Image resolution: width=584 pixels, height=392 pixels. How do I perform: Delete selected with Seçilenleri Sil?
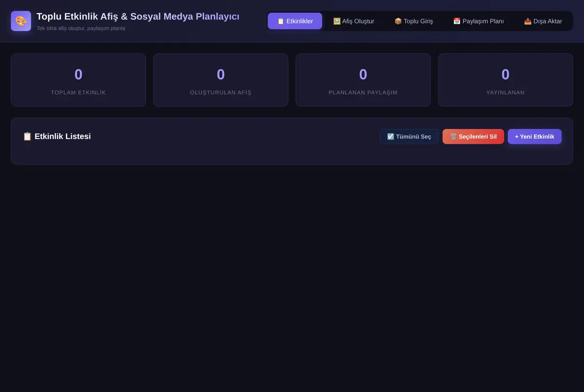click(473, 137)
